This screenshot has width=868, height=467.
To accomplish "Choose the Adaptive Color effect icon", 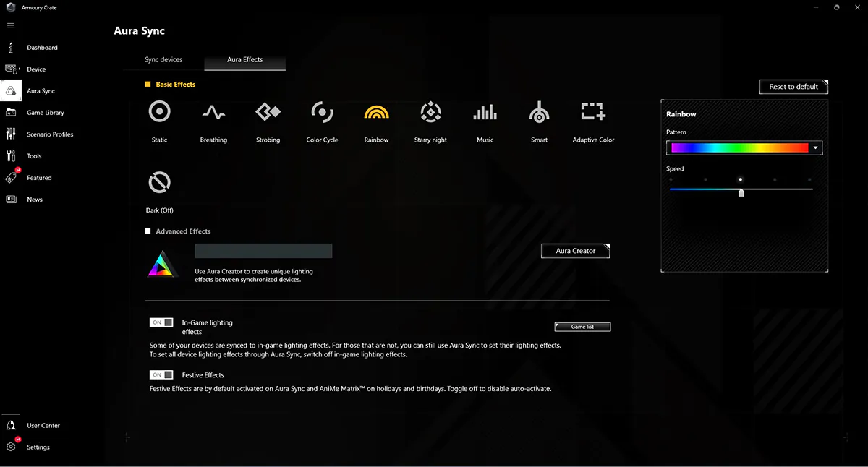I will pyautogui.click(x=593, y=111).
